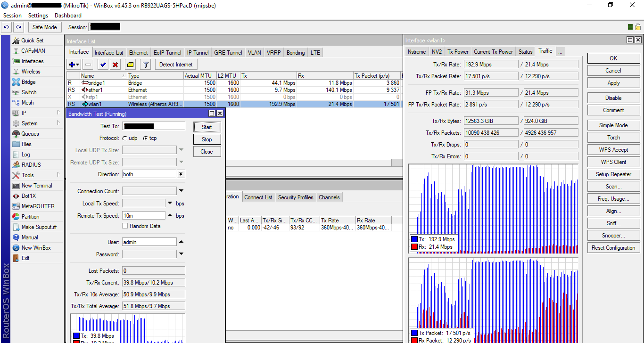Click the Torch button in wlan1 window

(613, 138)
